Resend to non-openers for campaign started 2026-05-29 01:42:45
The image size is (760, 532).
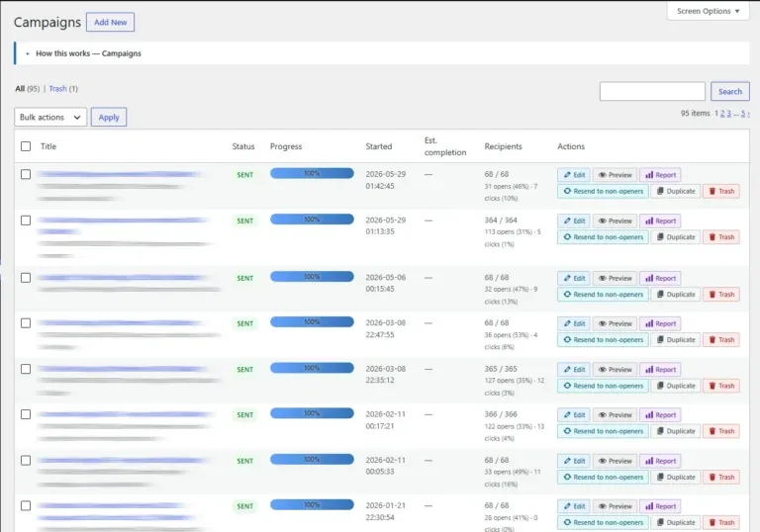pyautogui.click(x=603, y=192)
